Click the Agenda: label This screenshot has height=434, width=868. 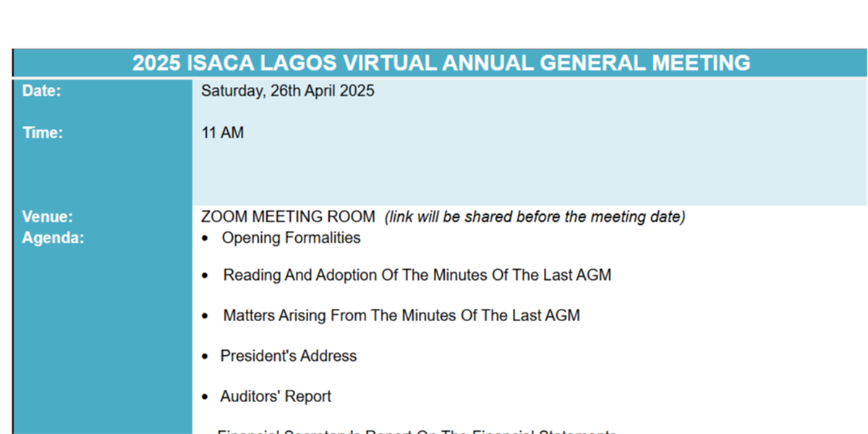point(53,238)
